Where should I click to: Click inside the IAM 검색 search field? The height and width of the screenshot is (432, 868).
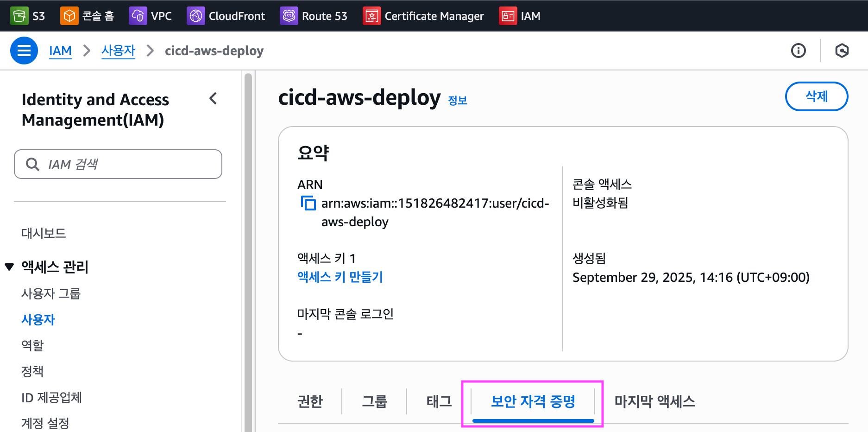pos(125,164)
